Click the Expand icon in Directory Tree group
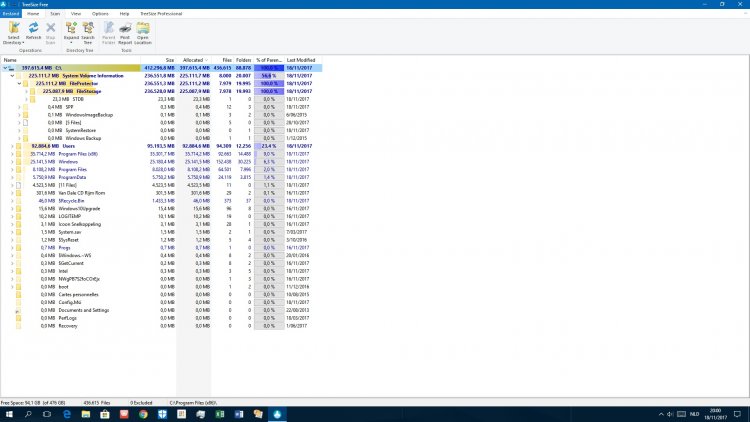750x422 pixels. pyautogui.click(x=70, y=31)
